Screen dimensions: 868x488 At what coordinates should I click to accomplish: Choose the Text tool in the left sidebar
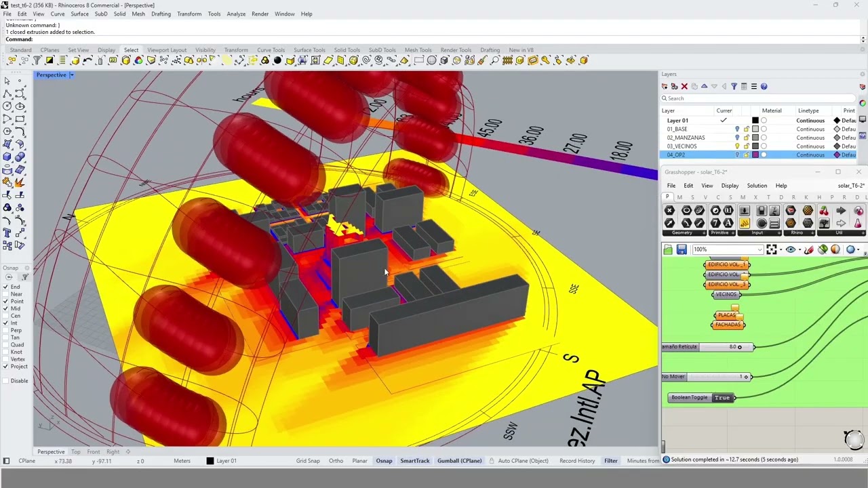[x=7, y=232]
